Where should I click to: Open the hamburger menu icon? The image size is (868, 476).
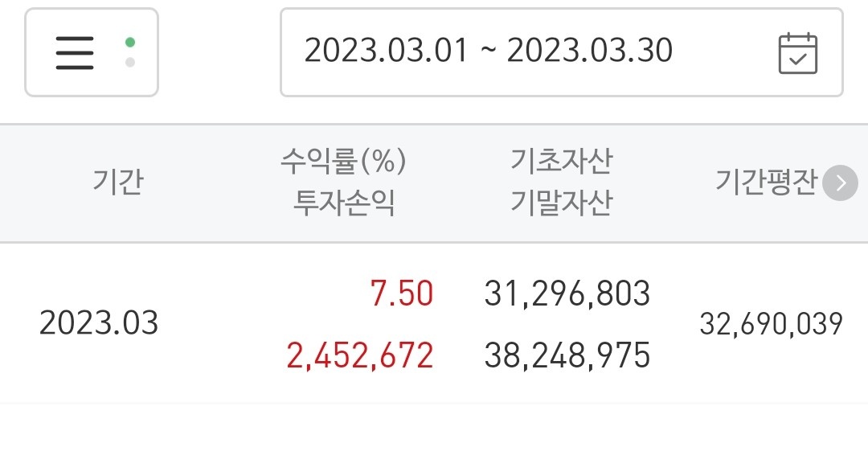(75, 52)
